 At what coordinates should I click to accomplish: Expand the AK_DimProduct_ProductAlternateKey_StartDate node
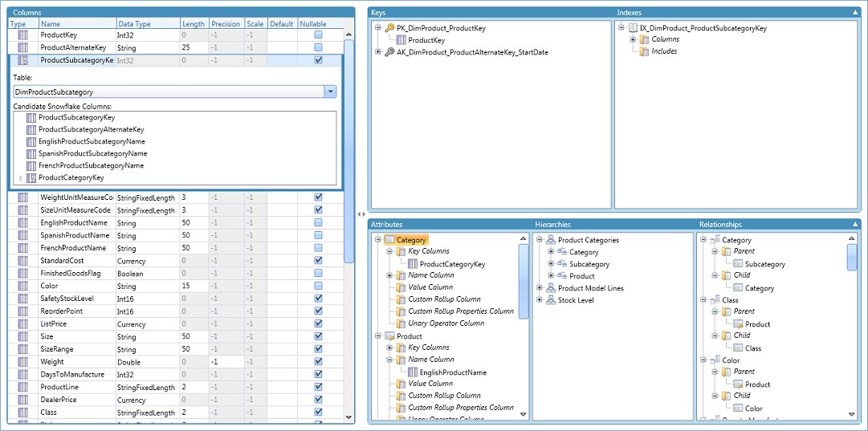pos(378,52)
